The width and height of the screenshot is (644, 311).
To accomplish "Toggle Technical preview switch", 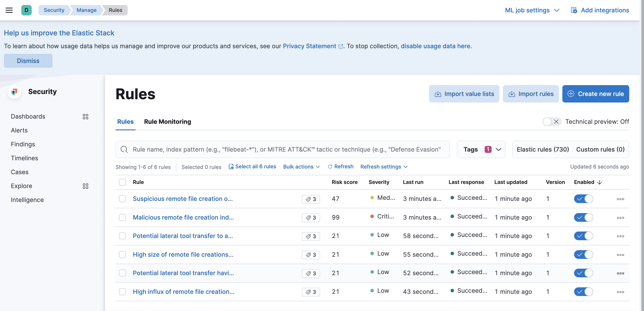I will tap(552, 121).
